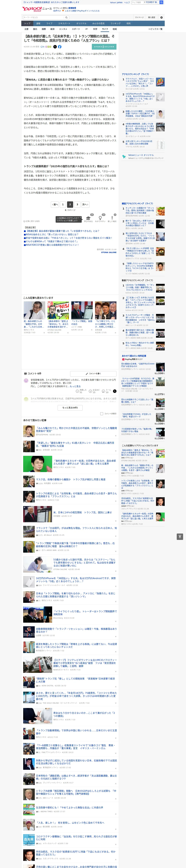This screenshot has width=186, height=868.
Task: Open マイページ link
Action: click(x=139, y=18)
